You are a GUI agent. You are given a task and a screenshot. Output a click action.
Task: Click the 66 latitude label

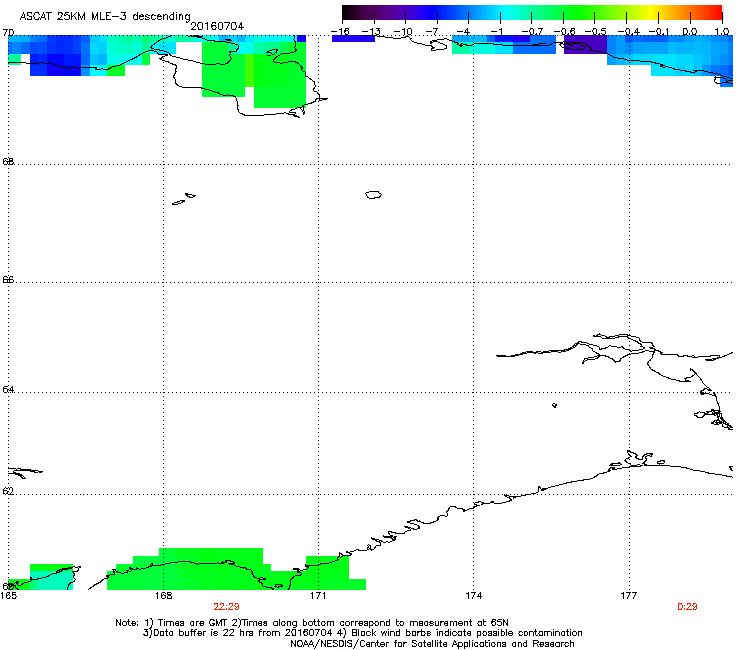[x=8, y=279]
